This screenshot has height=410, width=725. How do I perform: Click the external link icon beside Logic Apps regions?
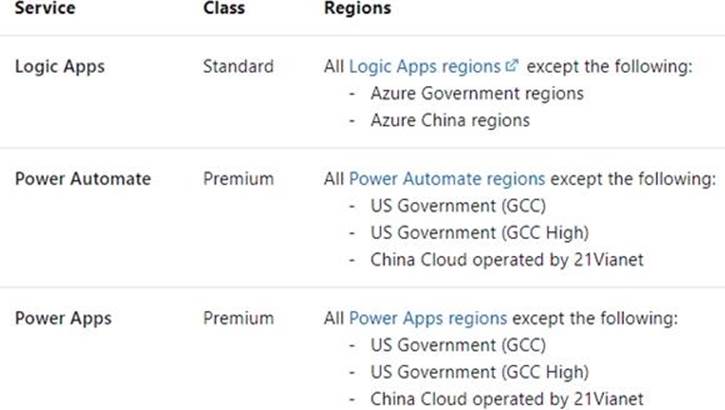(x=513, y=67)
